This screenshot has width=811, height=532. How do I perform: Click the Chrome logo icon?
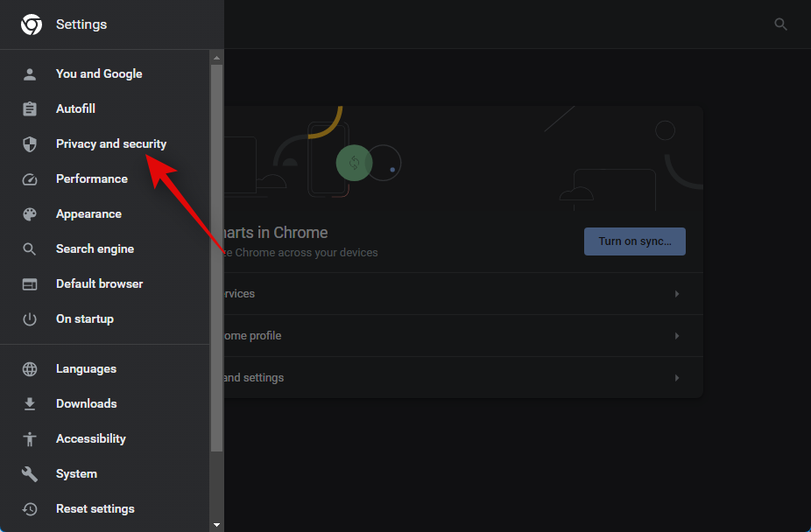pos(31,24)
